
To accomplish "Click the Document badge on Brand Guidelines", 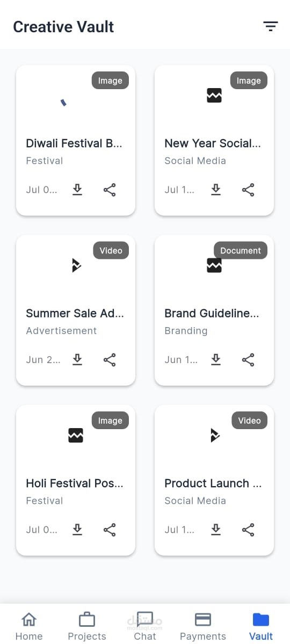I will [240, 250].
